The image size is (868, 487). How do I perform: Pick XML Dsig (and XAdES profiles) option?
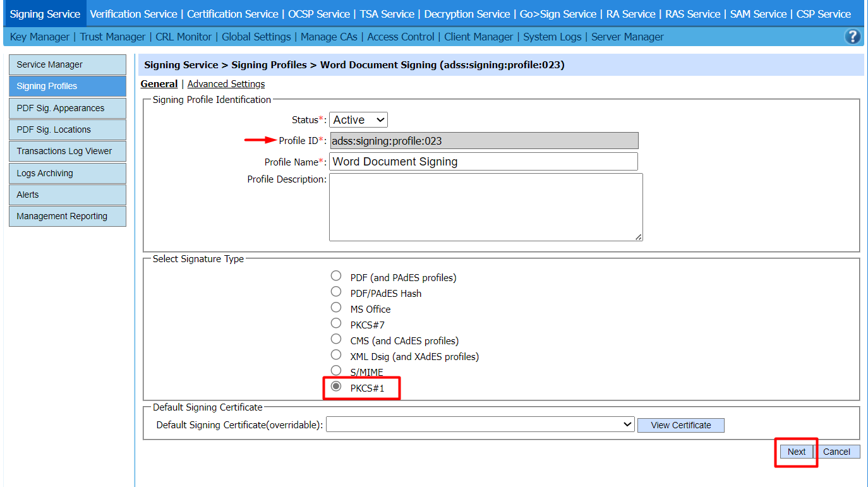pos(336,356)
